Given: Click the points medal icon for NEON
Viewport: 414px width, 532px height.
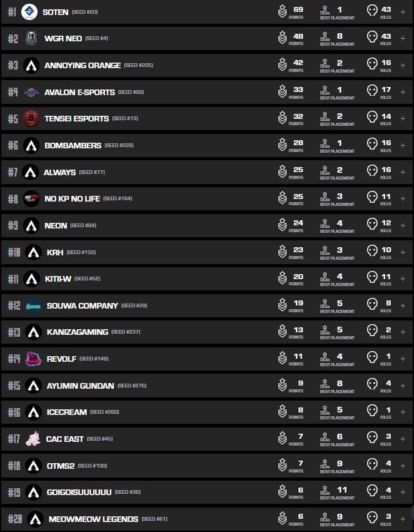Looking at the screenshot, I should (x=283, y=225).
